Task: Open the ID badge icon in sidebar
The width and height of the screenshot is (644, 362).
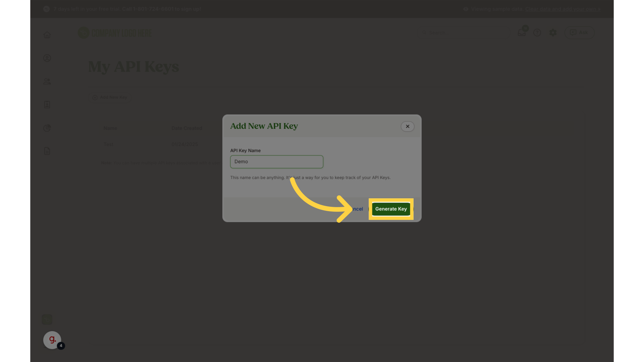Action: coord(47,105)
